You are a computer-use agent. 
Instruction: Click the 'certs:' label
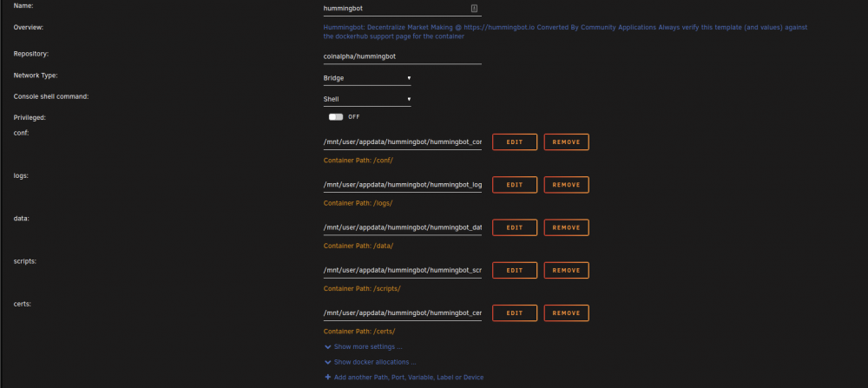(23, 303)
